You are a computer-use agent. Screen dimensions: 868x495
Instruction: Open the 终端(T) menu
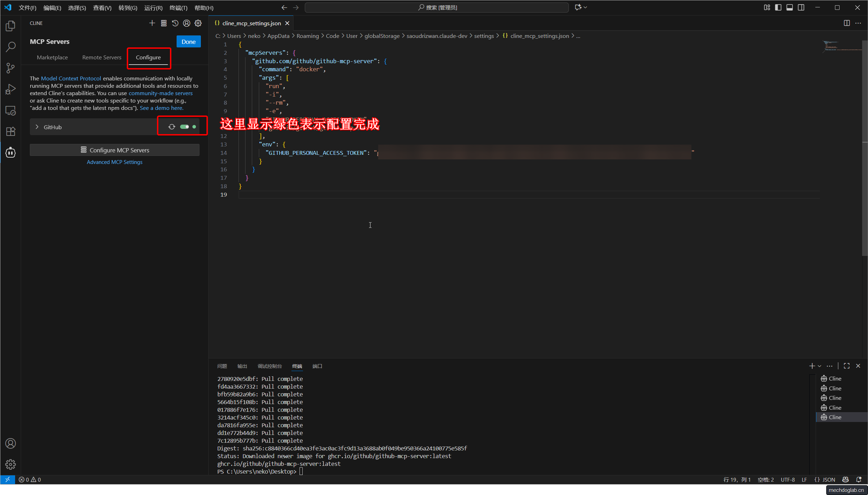(x=178, y=8)
